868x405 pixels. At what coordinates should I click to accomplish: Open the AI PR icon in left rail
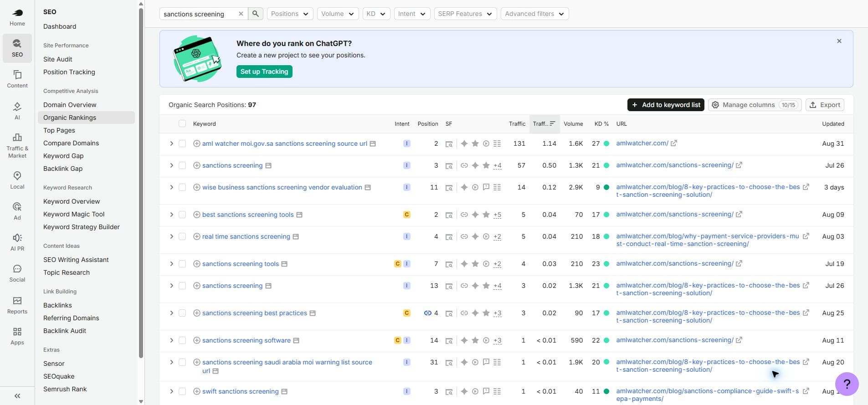click(x=17, y=242)
